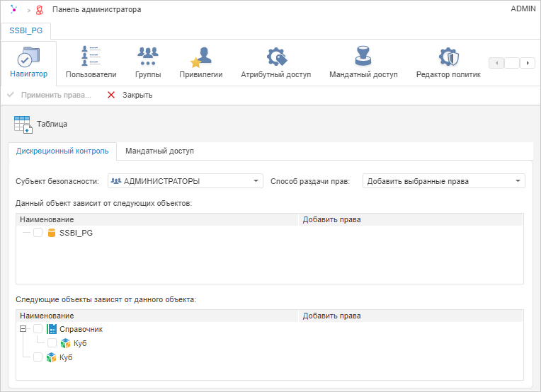541x392 pixels.
Task: Open the Способ раздачи прав dropdown
Action: pos(443,181)
